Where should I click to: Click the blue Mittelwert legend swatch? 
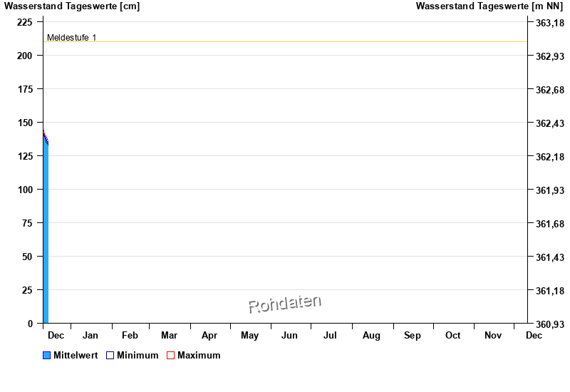click(x=47, y=356)
